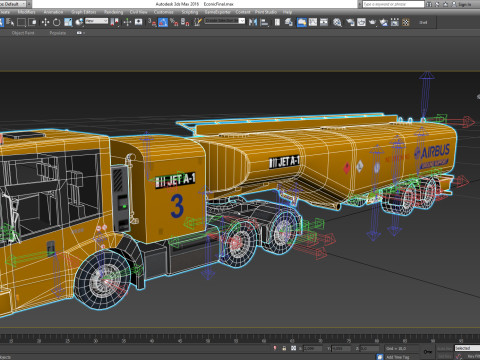Viewport: 480px width, 360px height.
Task: Activate the Select and Move tool
Action: 45,22
